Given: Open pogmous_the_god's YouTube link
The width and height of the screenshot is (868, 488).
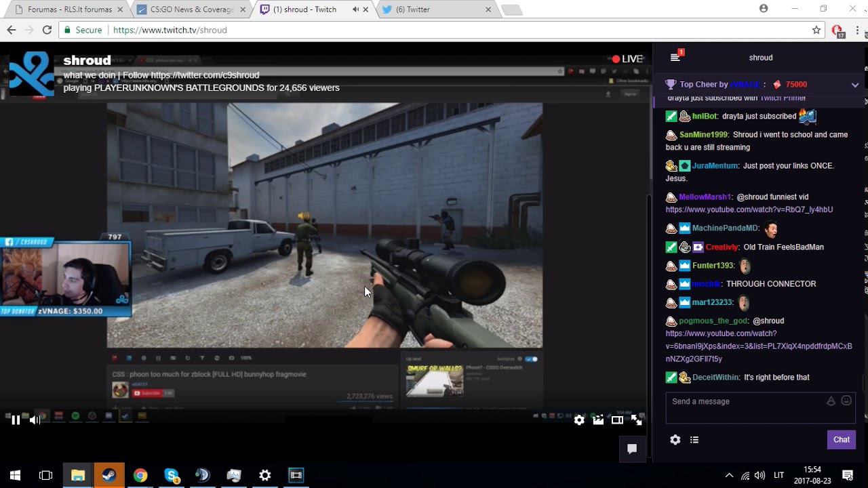Looking at the screenshot, I should [x=758, y=346].
